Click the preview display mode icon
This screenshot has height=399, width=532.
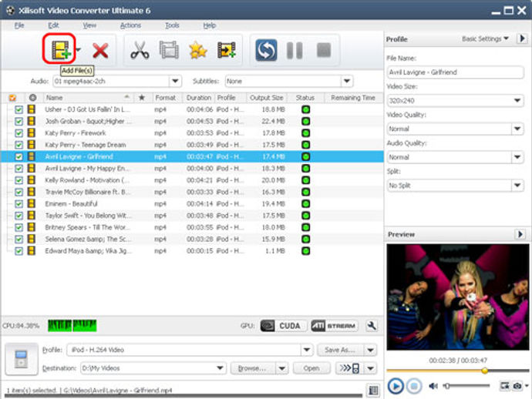point(505,386)
